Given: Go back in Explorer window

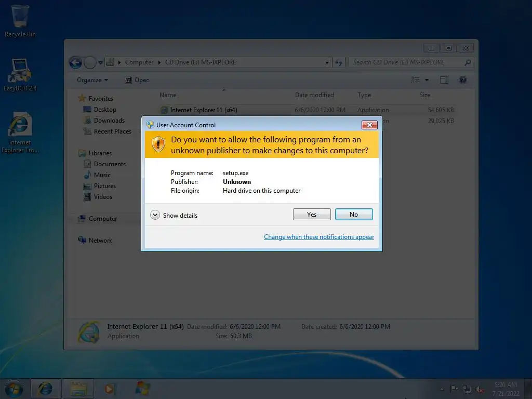Looking at the screenshot, I should pos(76,62).
